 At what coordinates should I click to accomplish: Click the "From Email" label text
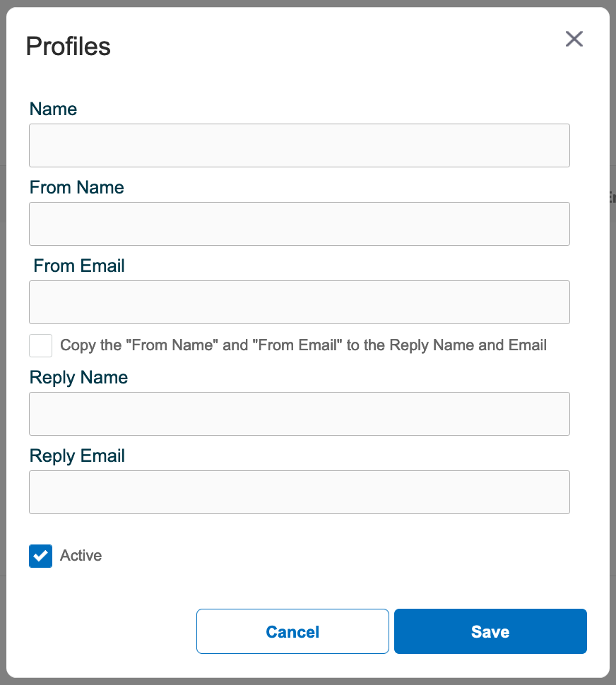click(x=79, y=266)
